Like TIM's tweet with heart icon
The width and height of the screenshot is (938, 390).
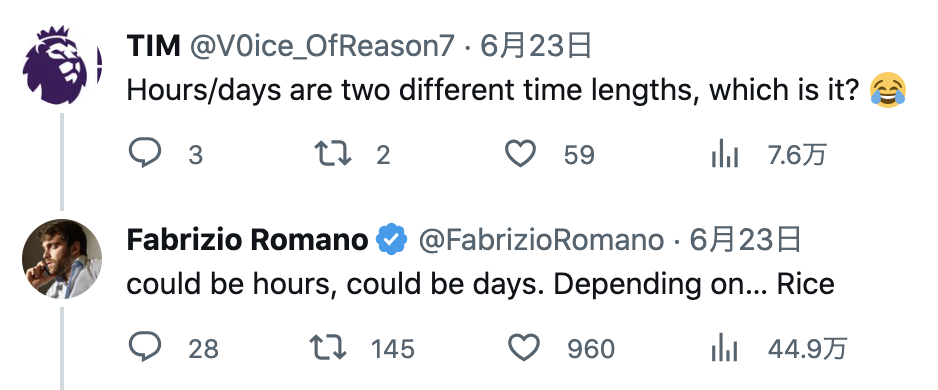pyautogui.click(x=520, y=154)
